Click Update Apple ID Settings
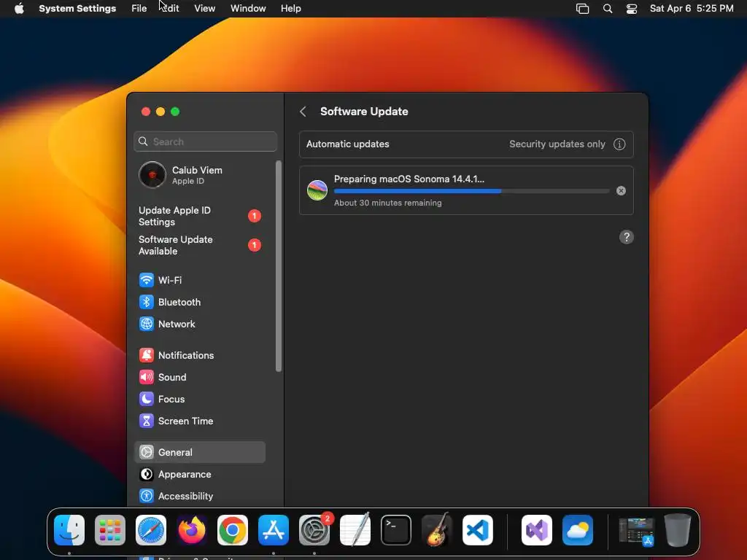 [199, 216]
